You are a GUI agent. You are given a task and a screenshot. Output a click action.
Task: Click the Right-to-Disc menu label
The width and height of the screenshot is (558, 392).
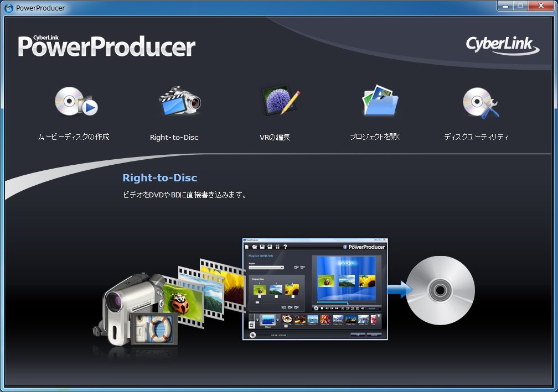coord(174,137)
